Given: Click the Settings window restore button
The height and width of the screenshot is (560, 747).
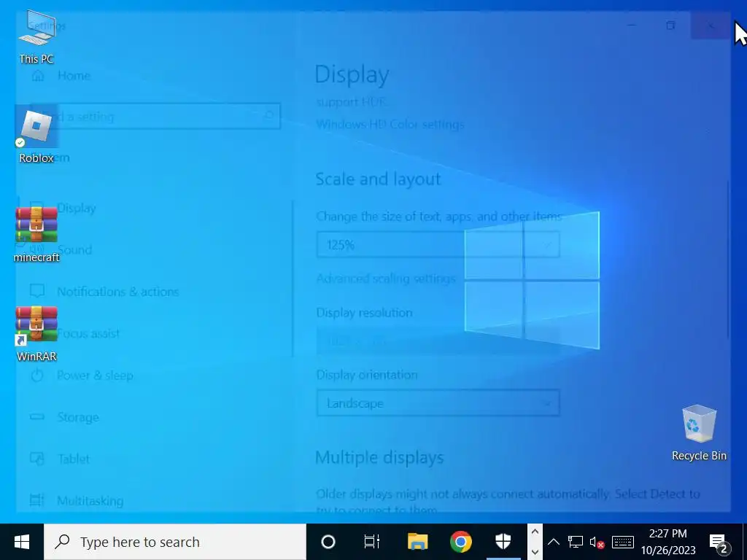Looking at the screenshot, I should click(671, 26).
